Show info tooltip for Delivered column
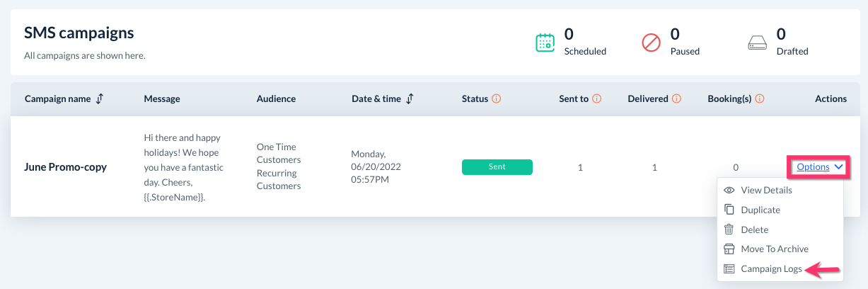 pos(676,99)
